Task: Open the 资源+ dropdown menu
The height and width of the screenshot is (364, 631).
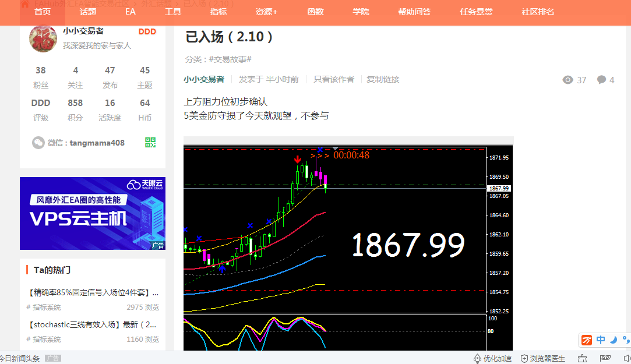Action: point(266,12)
